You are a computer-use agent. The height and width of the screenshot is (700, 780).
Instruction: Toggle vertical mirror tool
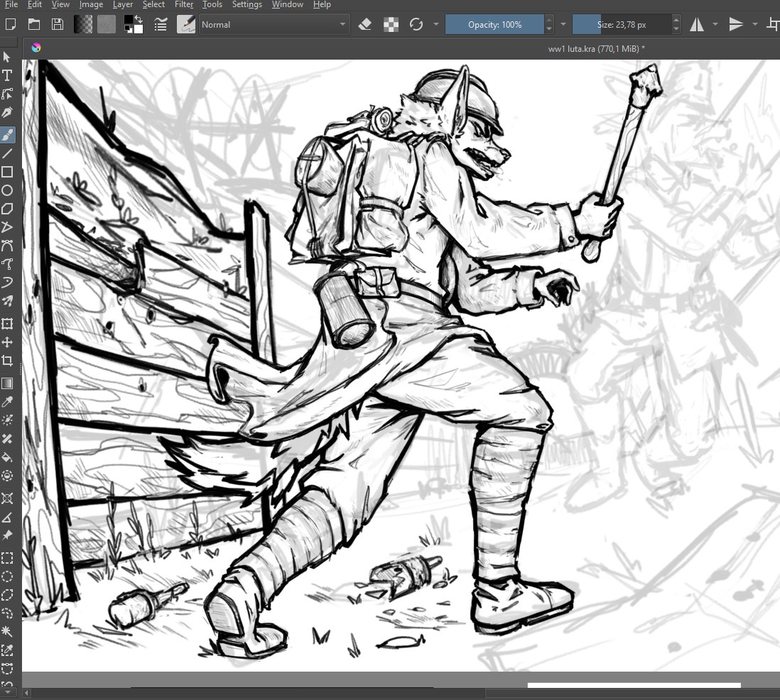click(736, 24)
